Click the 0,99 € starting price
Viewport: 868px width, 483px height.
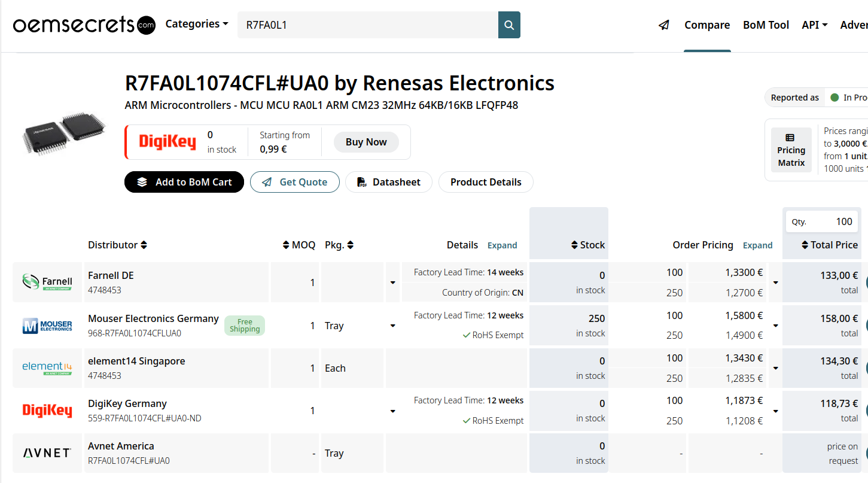(x=273, y=149)
